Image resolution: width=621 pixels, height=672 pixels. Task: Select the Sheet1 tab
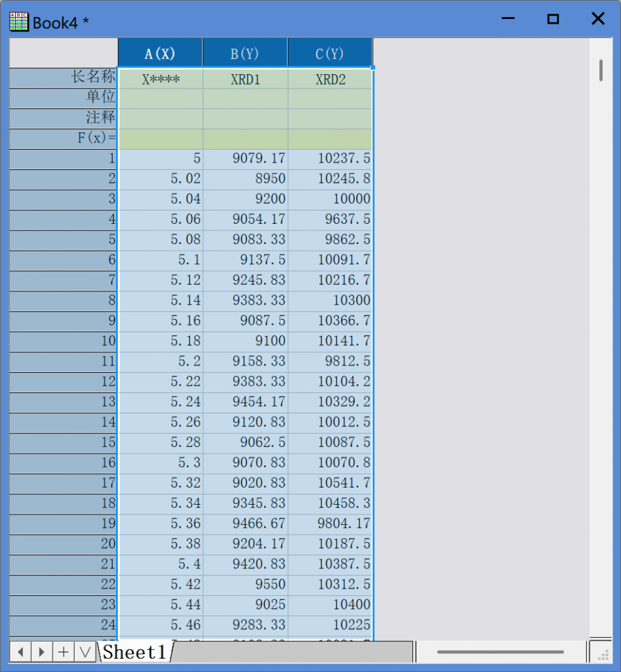click(x=134, y=652)
